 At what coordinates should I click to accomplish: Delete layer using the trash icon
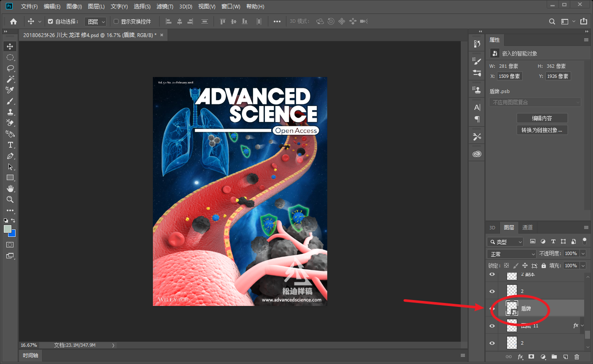click(x=577, y=357)
